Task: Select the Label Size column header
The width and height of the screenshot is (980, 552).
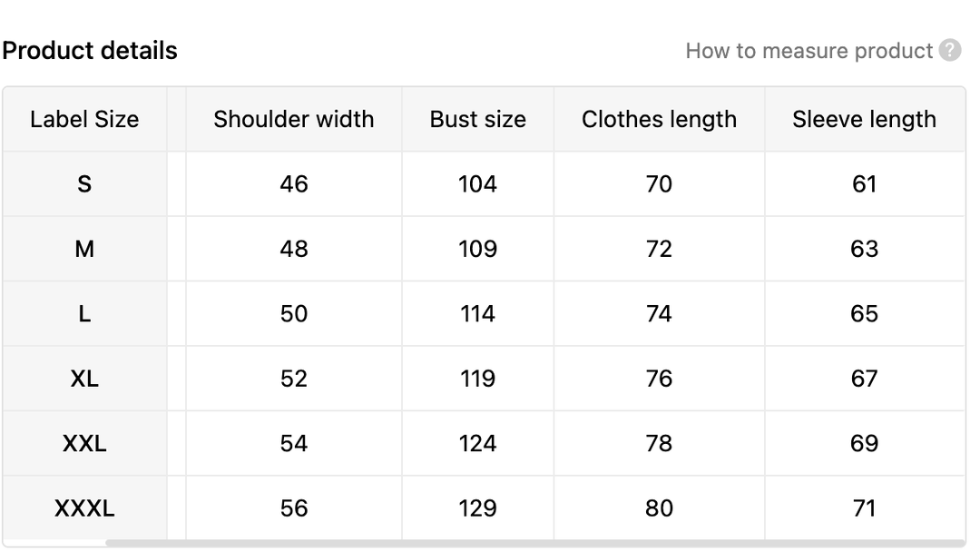Action: pyautogui.click(x=84, y=119)
